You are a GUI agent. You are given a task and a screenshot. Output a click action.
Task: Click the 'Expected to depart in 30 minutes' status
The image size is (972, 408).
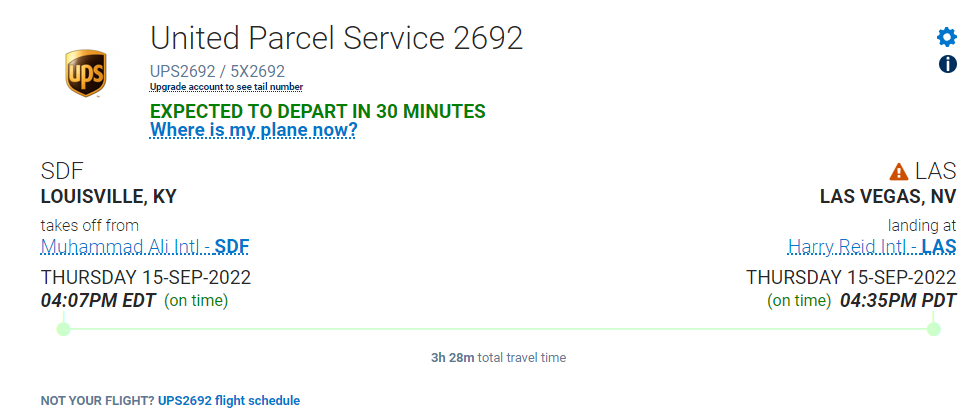pyautogui.click(x=317, y=111)
